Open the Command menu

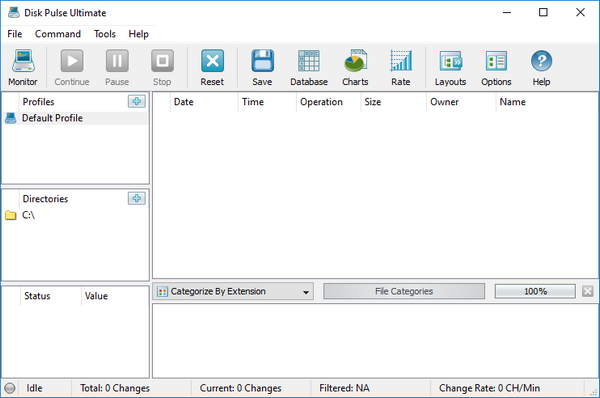pyautogui.click(x=58, y=34)
